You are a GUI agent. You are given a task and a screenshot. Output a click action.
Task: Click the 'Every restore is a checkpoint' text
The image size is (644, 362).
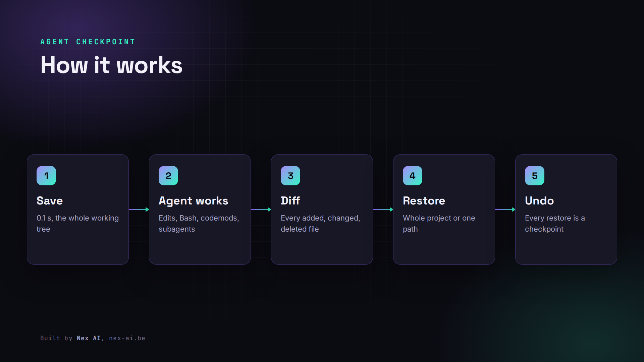click(x=555, y=224)
